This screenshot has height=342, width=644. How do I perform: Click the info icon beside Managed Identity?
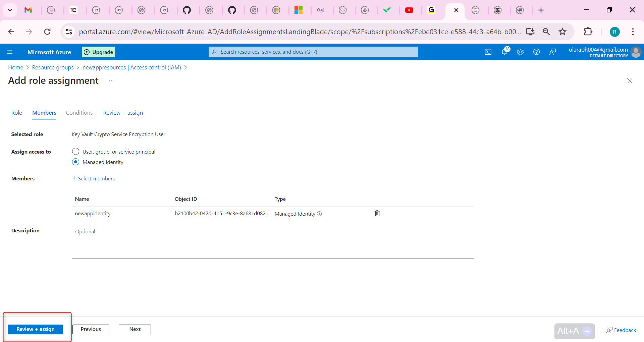(320, 214)
